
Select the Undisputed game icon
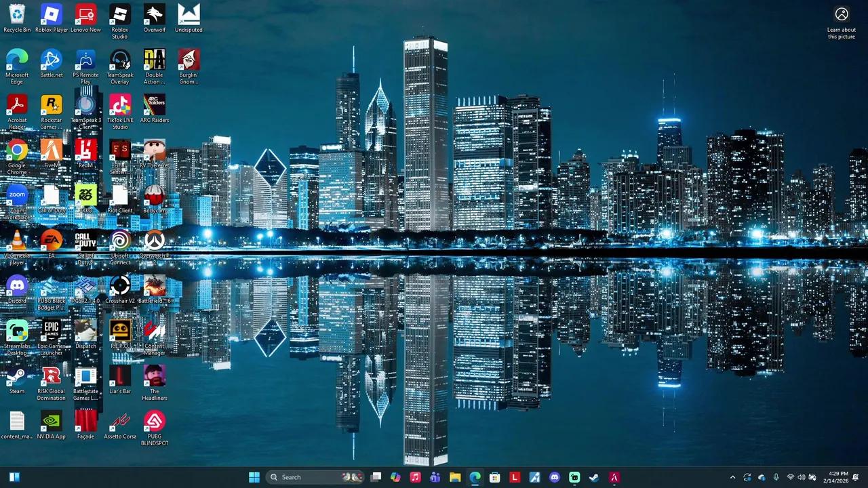tap(189, 18)
